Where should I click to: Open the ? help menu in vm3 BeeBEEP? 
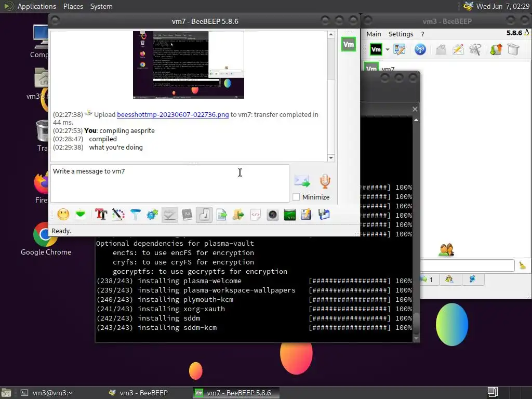click(x=422, y=34)
